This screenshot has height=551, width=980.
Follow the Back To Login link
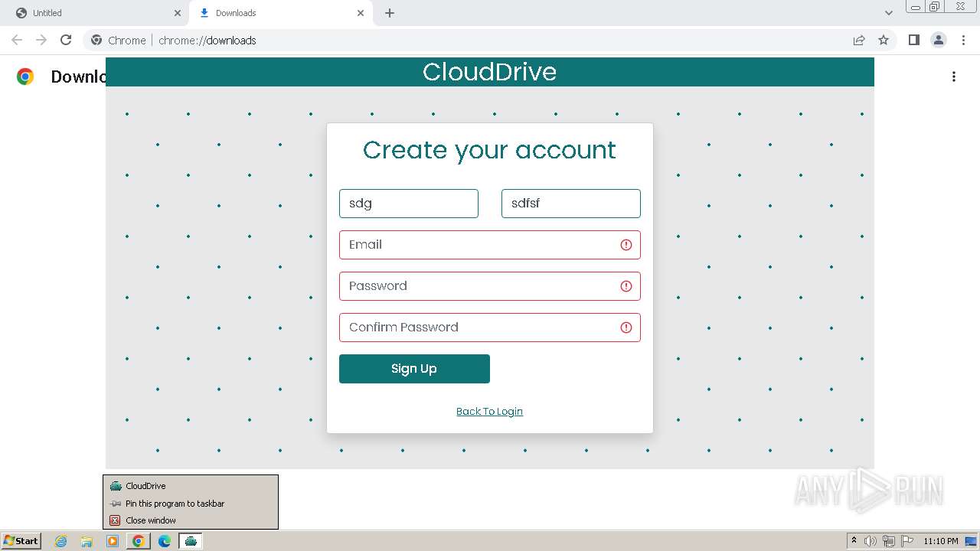tap(490, 412)
